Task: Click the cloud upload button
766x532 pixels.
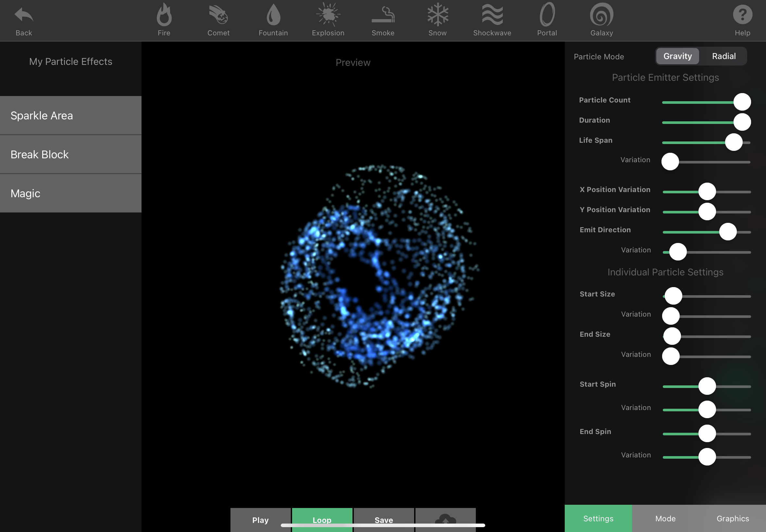Action: coord(446,520)
